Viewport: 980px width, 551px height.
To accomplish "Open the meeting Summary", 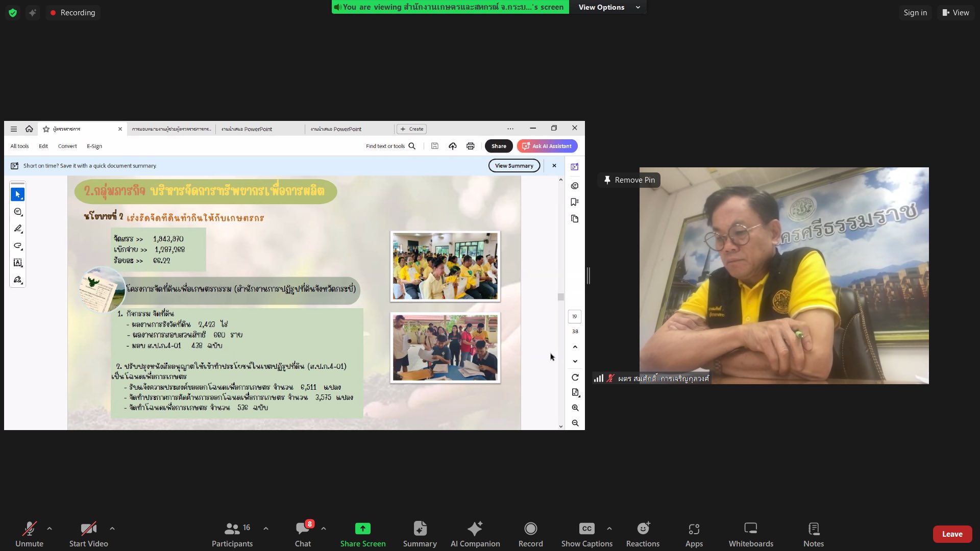I will click(x=420, y=534).
